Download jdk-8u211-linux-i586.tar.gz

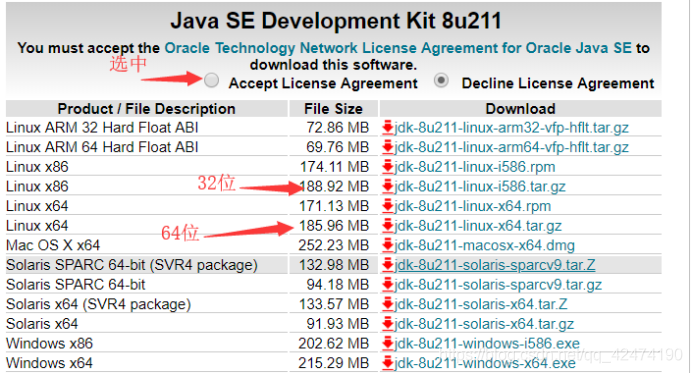point(480,186)
